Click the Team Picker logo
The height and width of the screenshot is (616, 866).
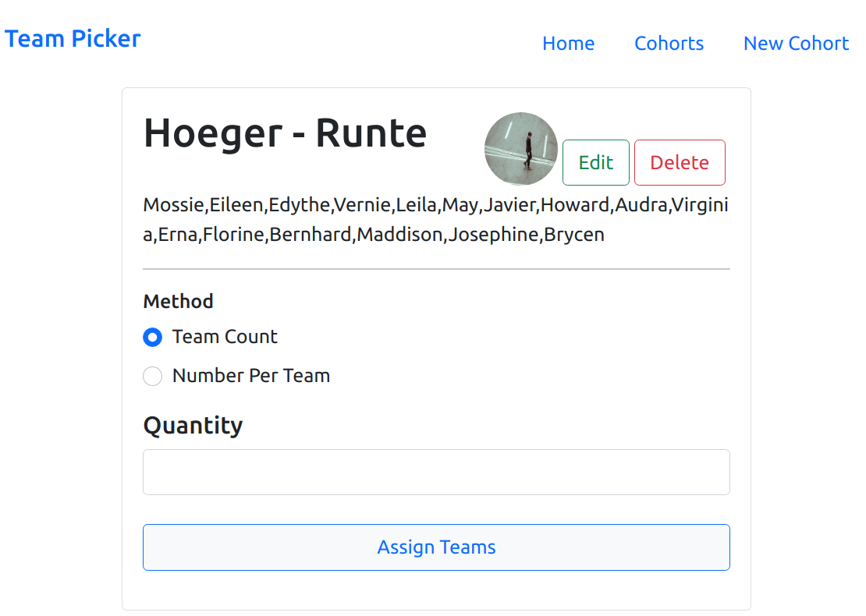[72, 37]
